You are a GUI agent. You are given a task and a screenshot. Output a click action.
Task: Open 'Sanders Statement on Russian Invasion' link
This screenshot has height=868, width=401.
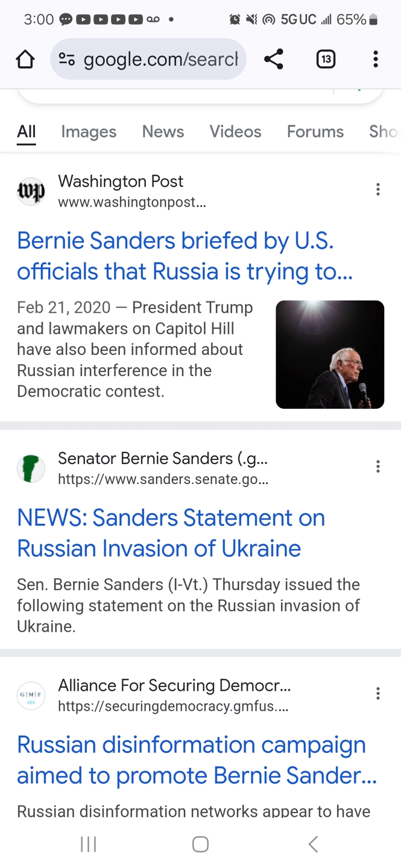[171, 533]
